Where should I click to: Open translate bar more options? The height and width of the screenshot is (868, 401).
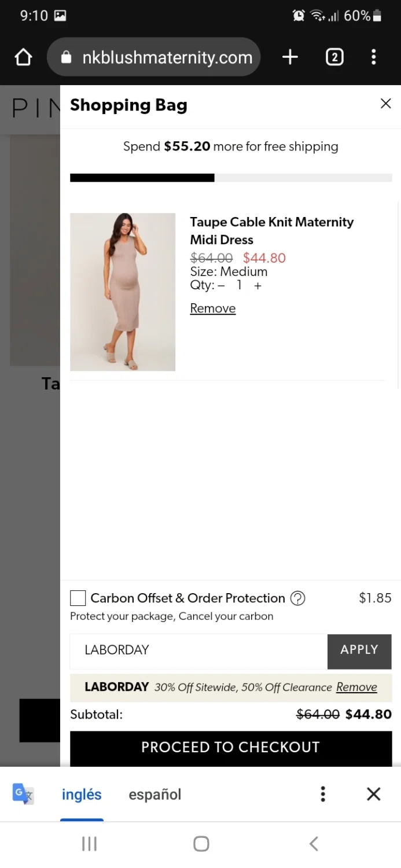[323, 794]
